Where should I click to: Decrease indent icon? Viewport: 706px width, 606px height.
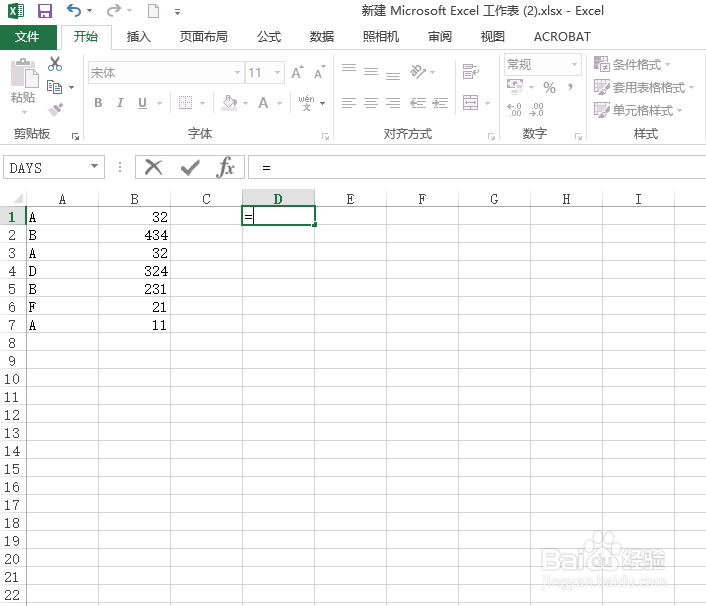[x=418, y=103]
